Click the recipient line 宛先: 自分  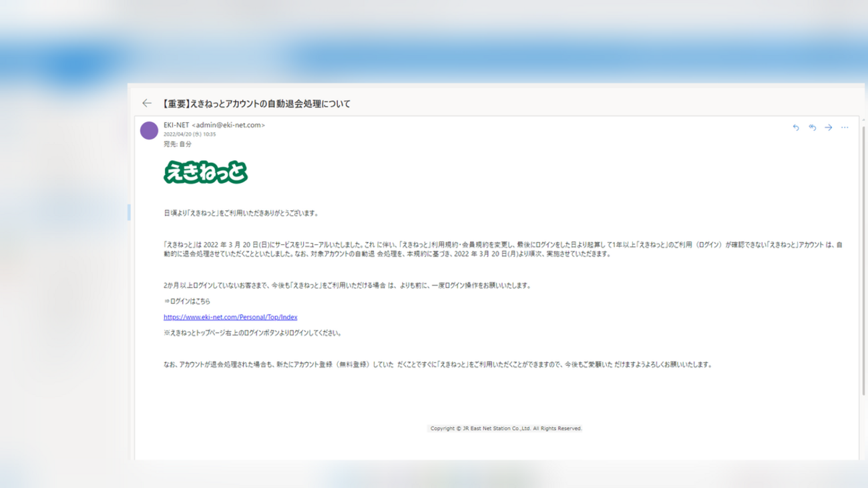click(178, 144)
